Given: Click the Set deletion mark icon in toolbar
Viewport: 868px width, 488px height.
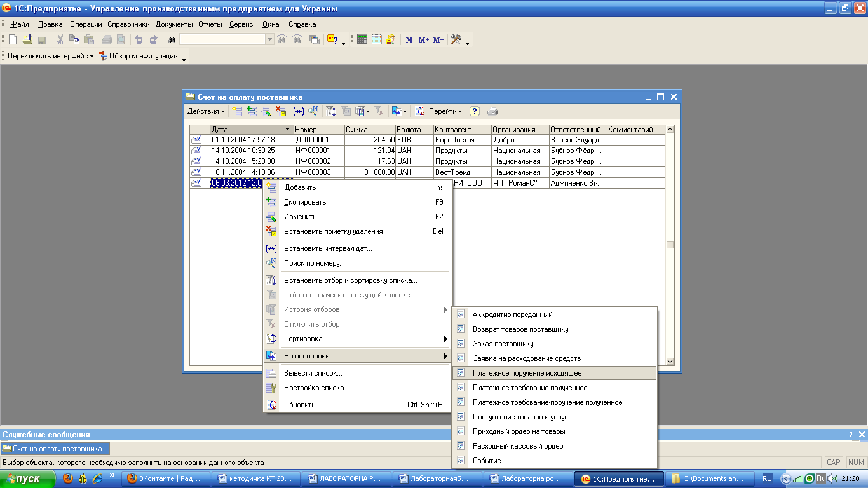Looking at the screenshot, I should tap(281, 111).
